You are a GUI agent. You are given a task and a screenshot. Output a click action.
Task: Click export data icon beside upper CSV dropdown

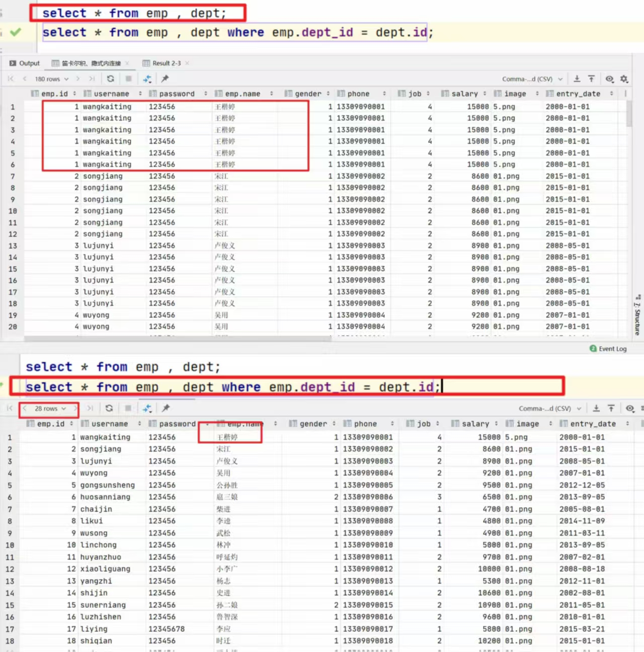click(577, 78)
